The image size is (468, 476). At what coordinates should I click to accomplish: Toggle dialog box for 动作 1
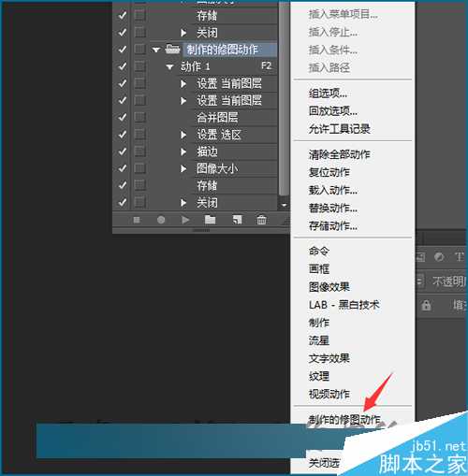click(139, 66)
